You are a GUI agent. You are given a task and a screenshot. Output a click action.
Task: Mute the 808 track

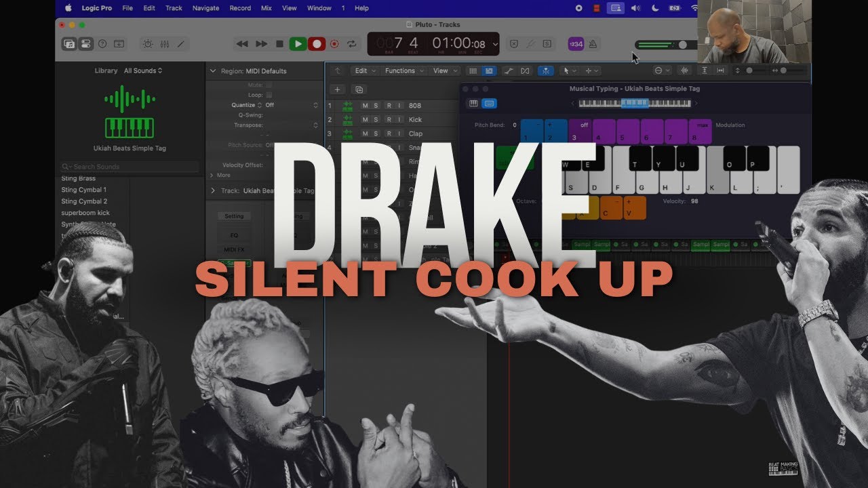[365, 106]
